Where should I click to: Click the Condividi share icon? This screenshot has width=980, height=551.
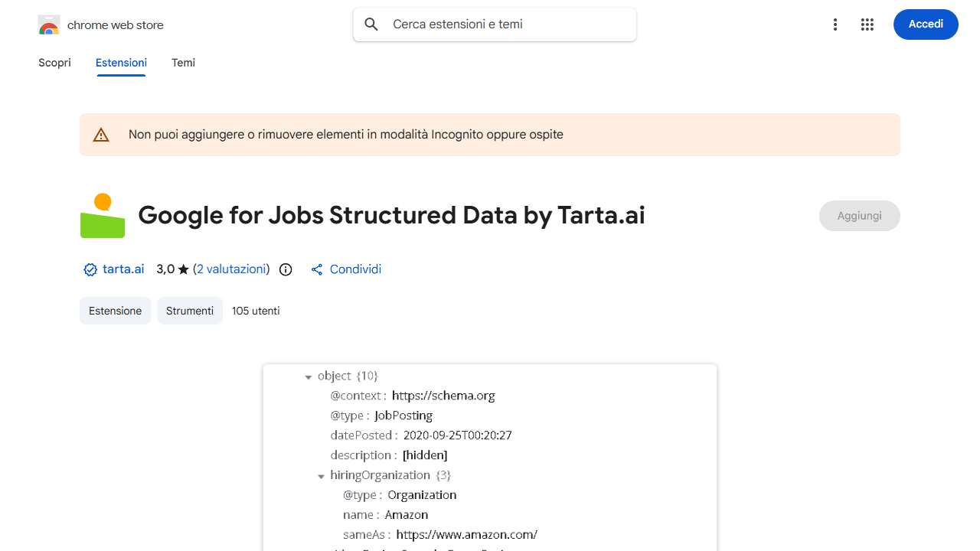point(316,269)
